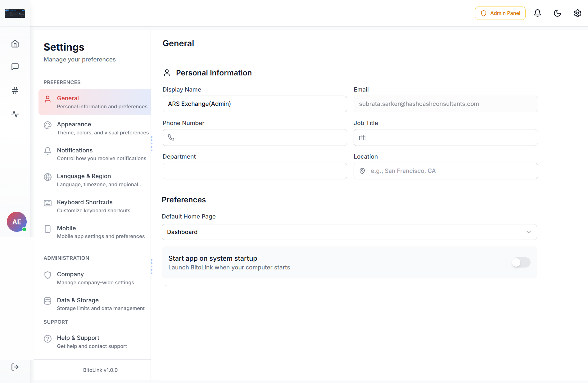The width and height of the screenshot is (588, 383).
Task: Switch to dark mode moon icon
Action: (557, 13)
